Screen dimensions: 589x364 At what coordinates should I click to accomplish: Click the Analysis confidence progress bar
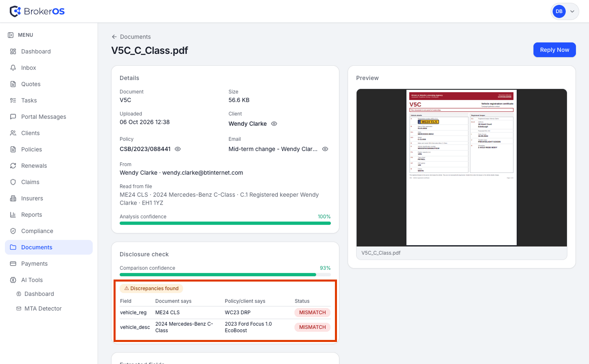pyautogui.click(x=225, y=223)
